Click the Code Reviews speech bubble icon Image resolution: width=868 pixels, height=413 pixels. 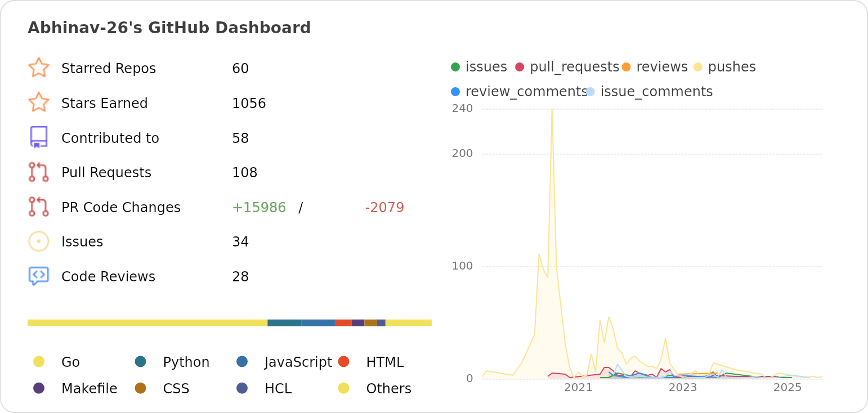(x=39, y=276)
